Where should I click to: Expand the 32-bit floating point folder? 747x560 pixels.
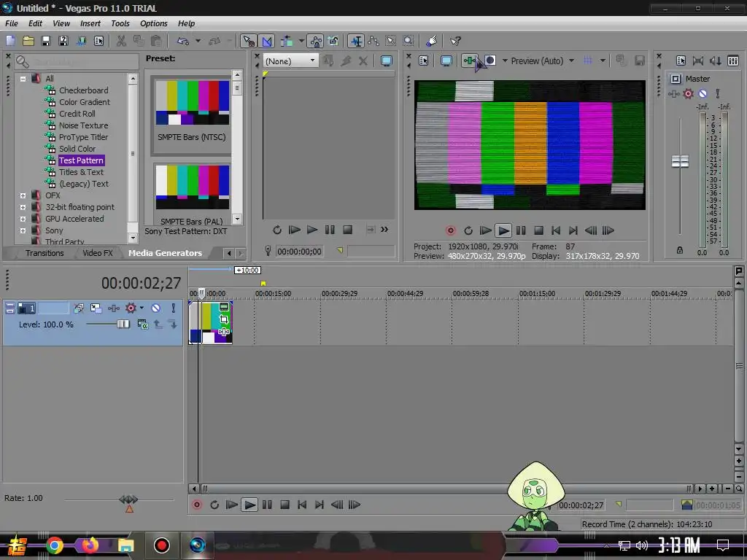coord(23,207)
